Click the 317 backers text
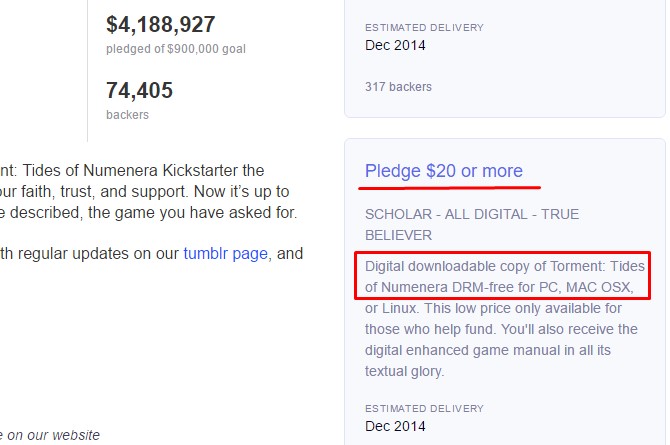Viewport: 670px width, 445px height. [x=398, y=87]
